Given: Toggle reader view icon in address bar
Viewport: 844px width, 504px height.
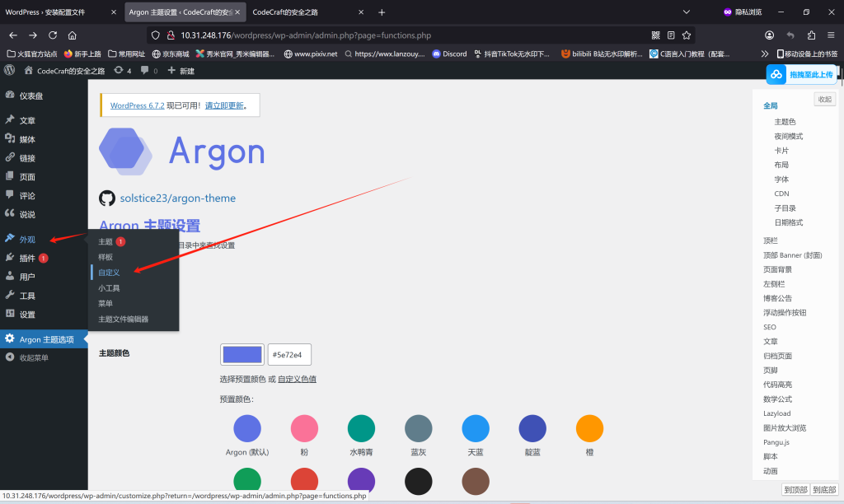Looking at the screenshot, I should coord(671,35).
